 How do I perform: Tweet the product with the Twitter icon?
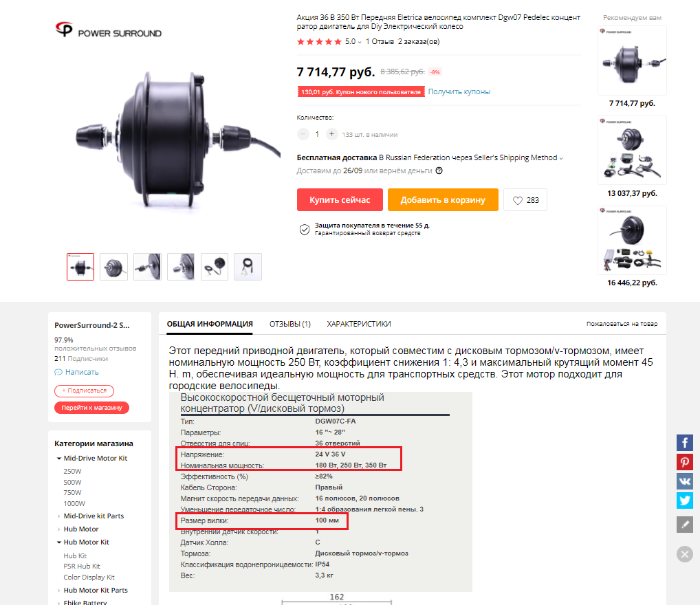[x=684, y=500]
